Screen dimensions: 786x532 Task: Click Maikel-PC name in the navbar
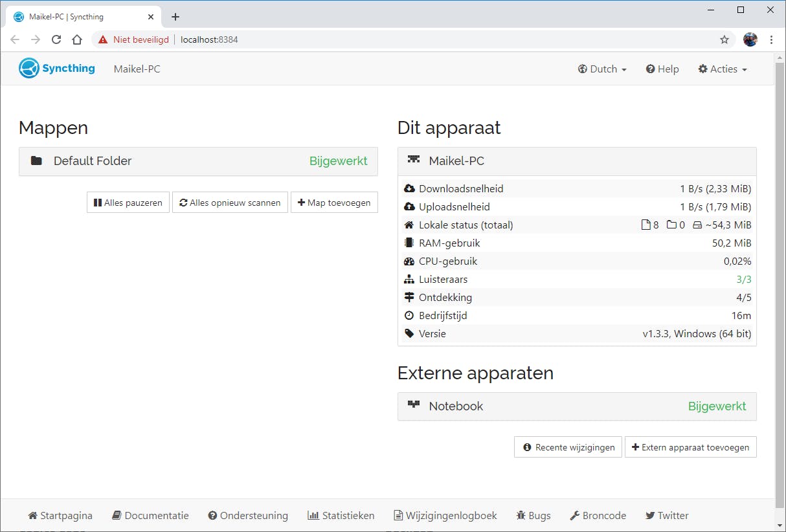coord(137,69)
